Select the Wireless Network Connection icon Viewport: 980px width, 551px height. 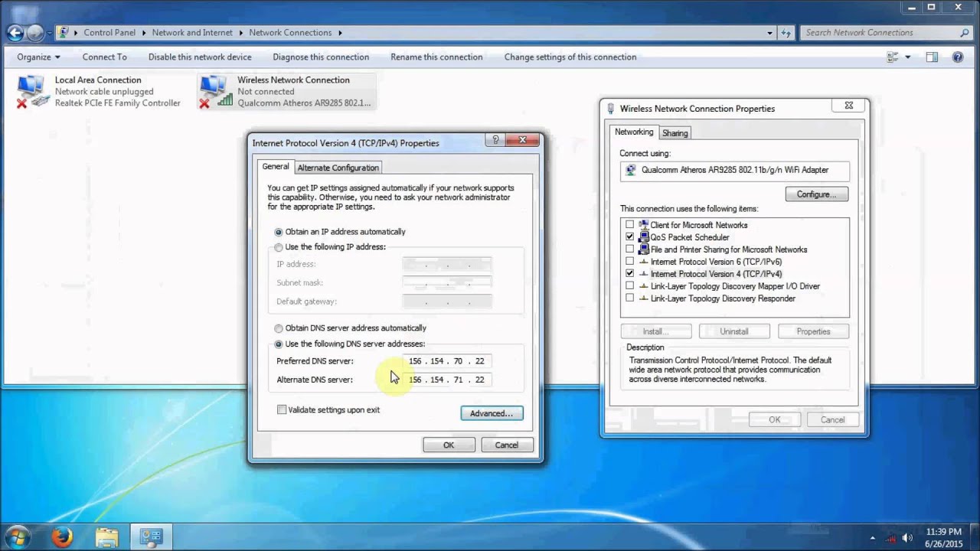coord(214,91)
